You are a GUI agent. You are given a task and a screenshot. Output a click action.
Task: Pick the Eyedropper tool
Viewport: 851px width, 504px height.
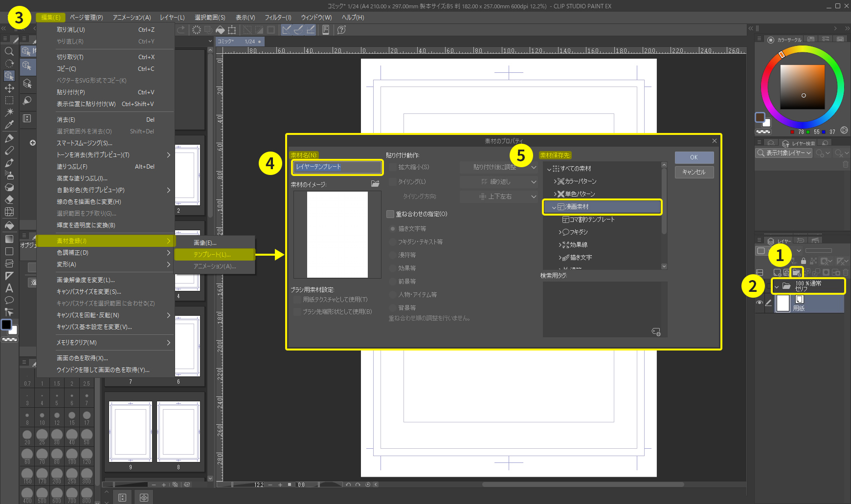pyautogui.click(x=9, y=125)
